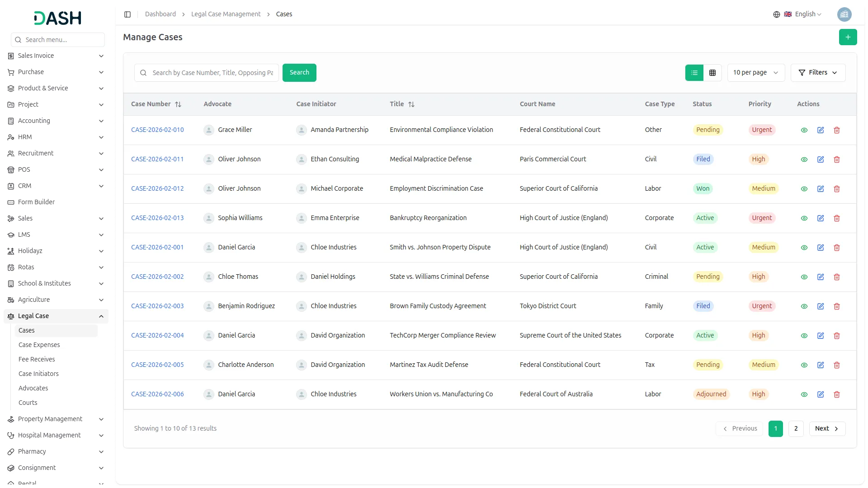Delete case CASE-2026-02-006
The width and height of the screenshot is (868, 488).
[836, 394]
